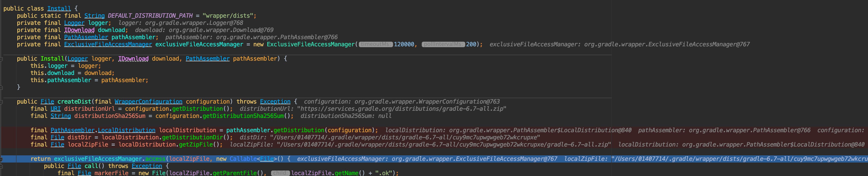This screenshot has width=868, height=176.
Task: Open PathAssembler parameter type in Install constructor
Action: pyautogui.click(x=208, y=59)
